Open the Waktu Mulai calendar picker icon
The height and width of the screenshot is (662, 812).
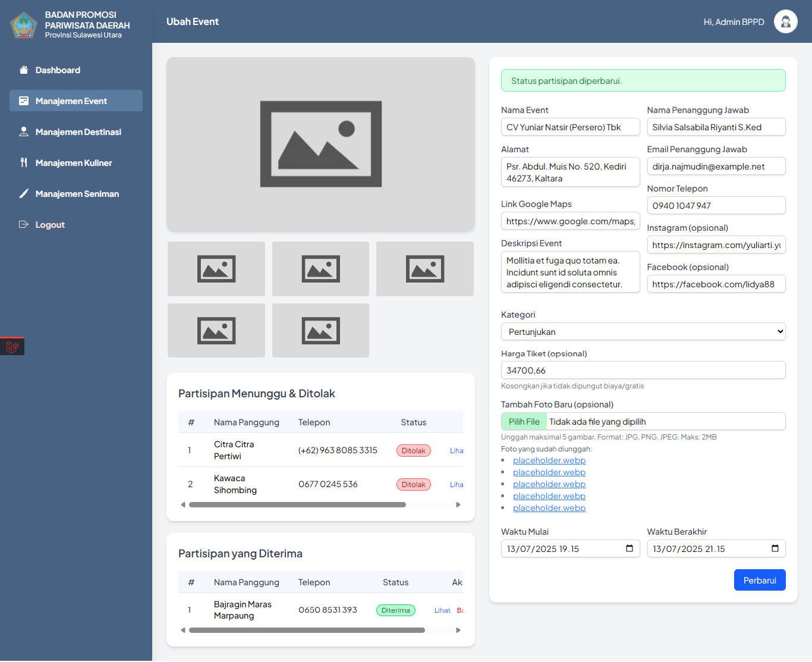point(630,548)
